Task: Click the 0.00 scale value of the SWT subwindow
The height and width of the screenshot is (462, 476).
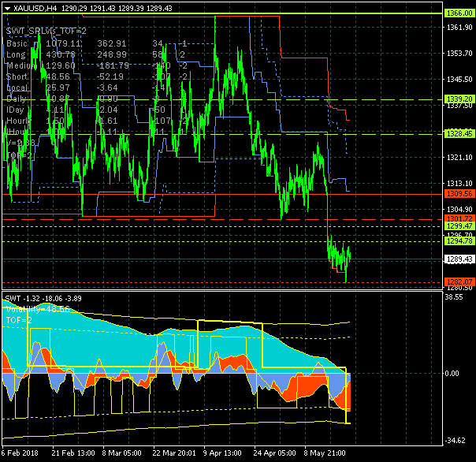Action: click(x=452, y=374)
